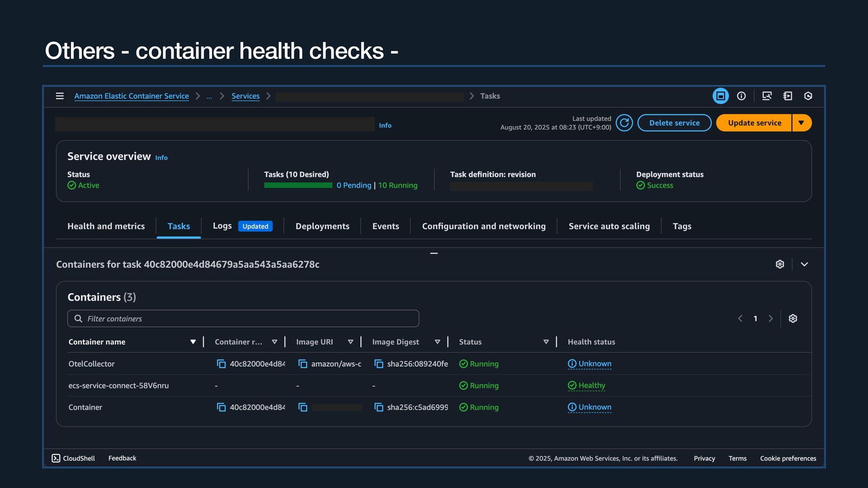Viewport: 868px width, 488px height.
Task: Copy OtelCollector image digest
Action: pyautogui.click(x=379, y=364)
